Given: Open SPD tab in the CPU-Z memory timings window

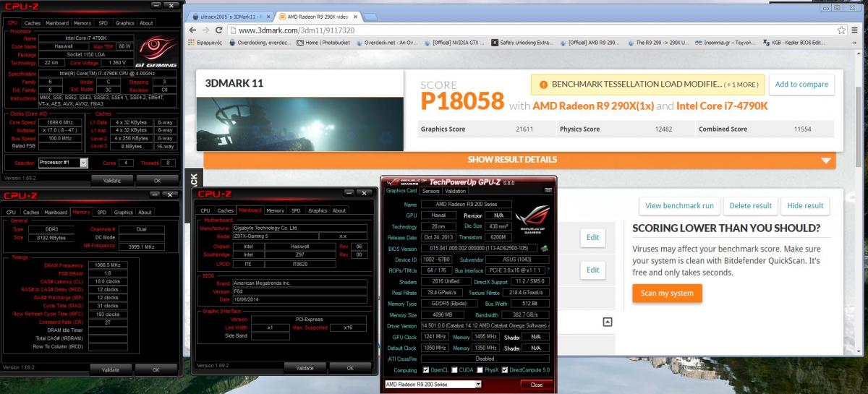Looking at the screenshot, I should pos(101,213).
